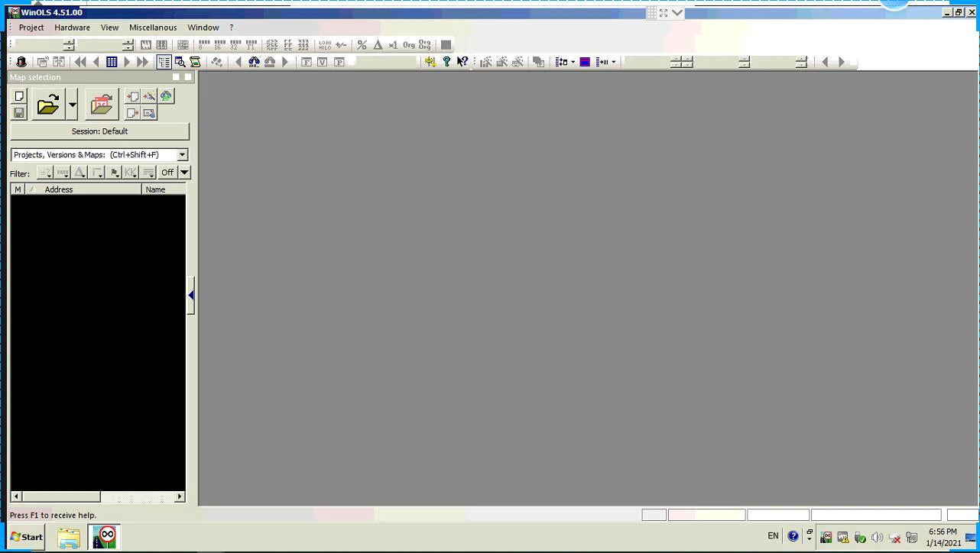Open the Hardware menu
Image resolution: width=980 pixels, height=553 pixels.
[72, 27]
